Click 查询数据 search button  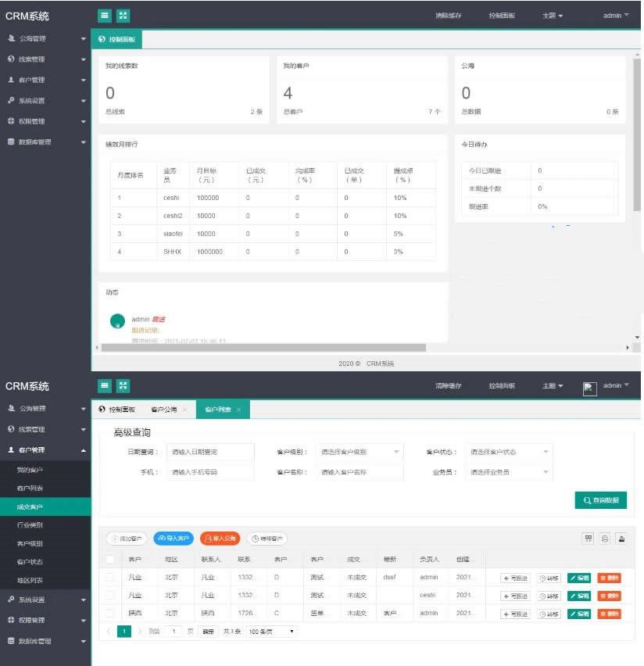click(601, 500)
